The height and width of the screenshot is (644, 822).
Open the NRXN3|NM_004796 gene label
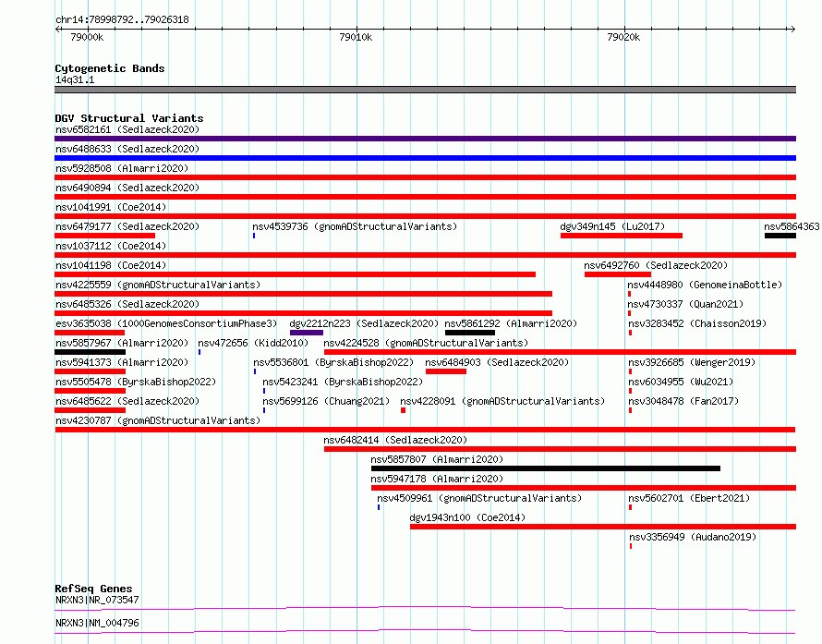click(97, 623)
